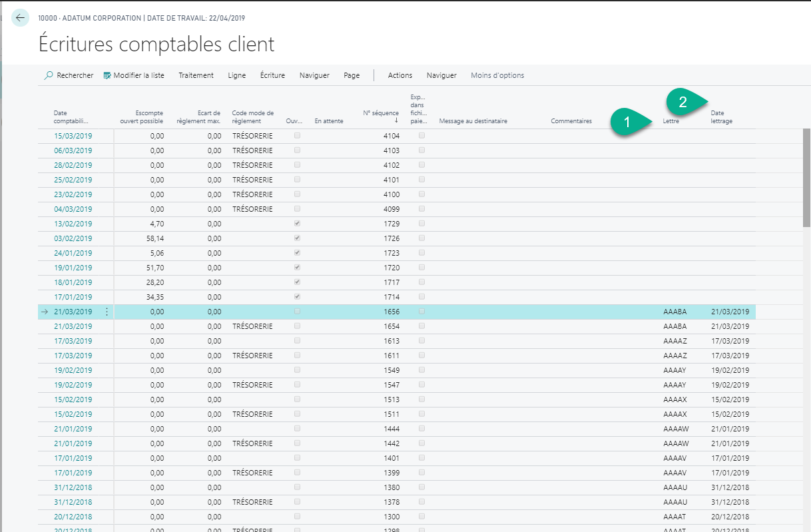Open row options dots for selected 21/03/2019 row
The height and width of the screenshot is (532, 811).
tap(107, 312)
